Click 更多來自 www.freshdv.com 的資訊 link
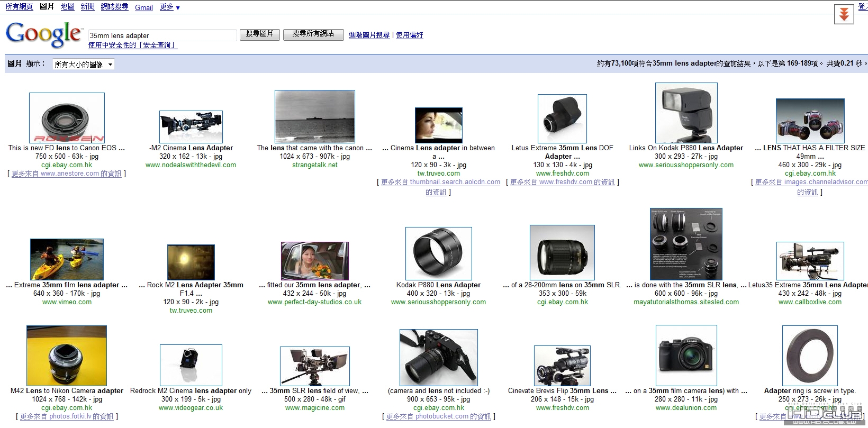This screenshot has height=428, width=868. point(562,182)
